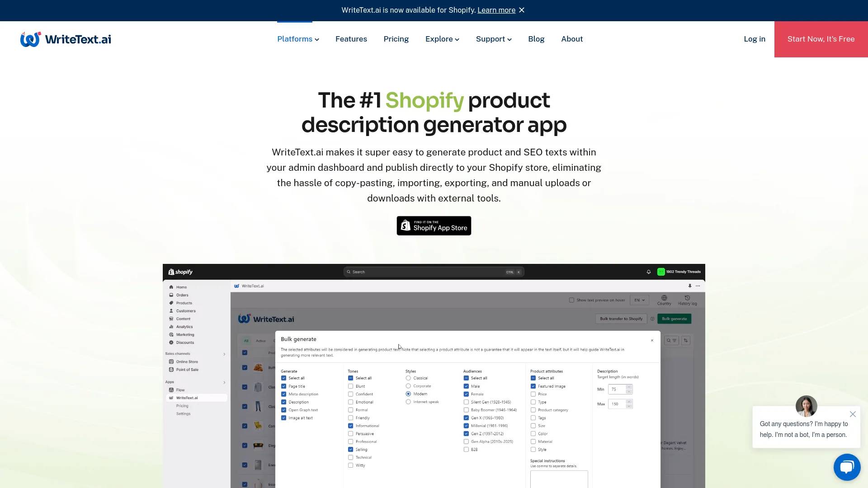This screenshot has width=868, height=488.
Task: Toggle the Female audience checkbox
Action: [466, 394]
